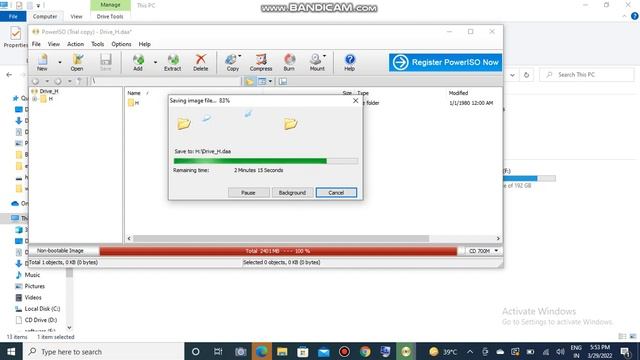Click the Non-bootable Image status label
Image resolution: width=640 pixels, height=360 pixels.
point(60,251)
